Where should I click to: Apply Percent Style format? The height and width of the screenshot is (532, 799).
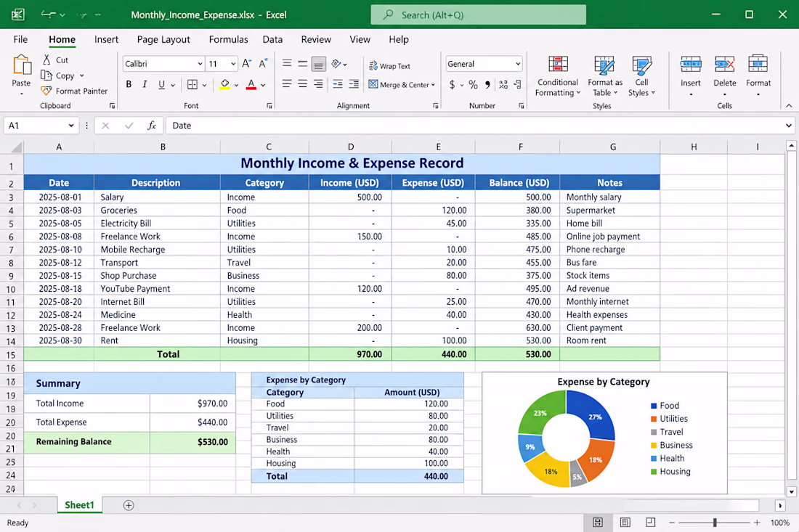tap(473, 84)
